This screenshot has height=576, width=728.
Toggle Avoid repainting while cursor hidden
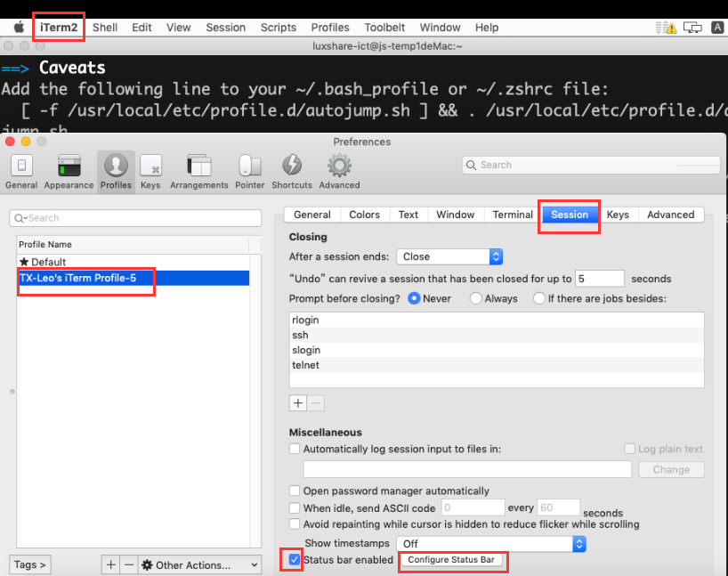coord(295,524)
